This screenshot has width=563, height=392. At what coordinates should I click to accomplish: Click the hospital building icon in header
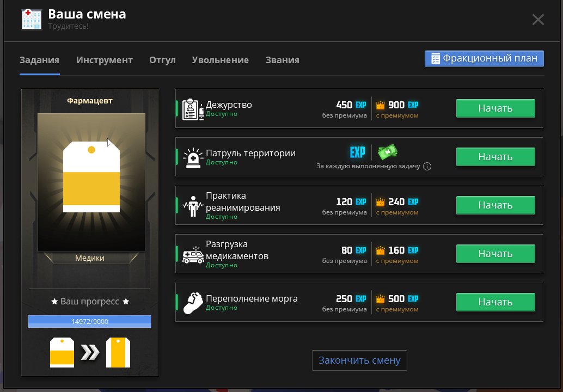click(x=32, y=20)
